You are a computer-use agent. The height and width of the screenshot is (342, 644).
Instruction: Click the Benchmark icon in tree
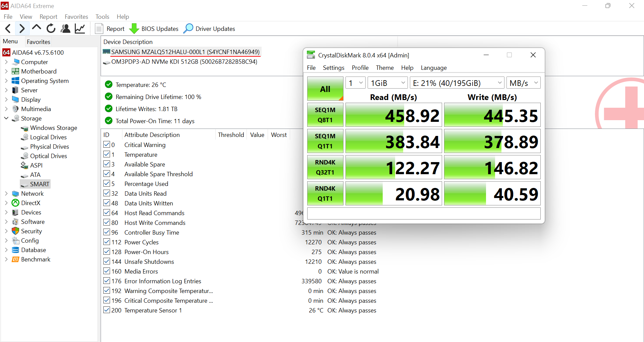pos(15,259)
